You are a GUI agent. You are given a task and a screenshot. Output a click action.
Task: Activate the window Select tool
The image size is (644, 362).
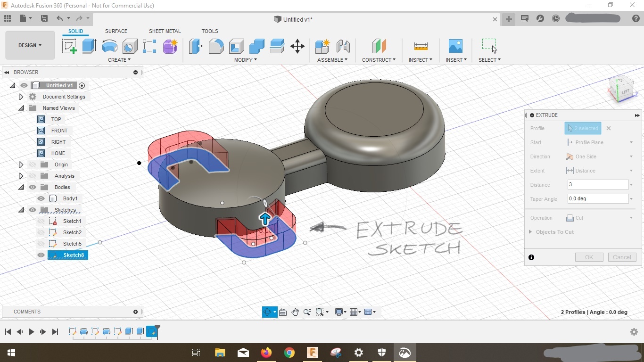489,46
